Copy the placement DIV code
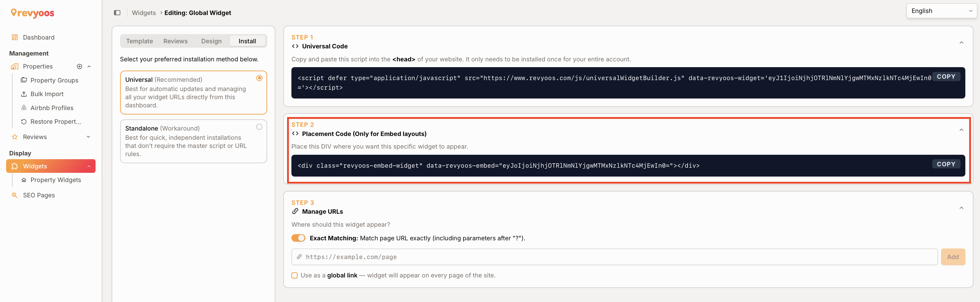Image resolution: width=980 pixels, height=302 pixels. (946, 164)
